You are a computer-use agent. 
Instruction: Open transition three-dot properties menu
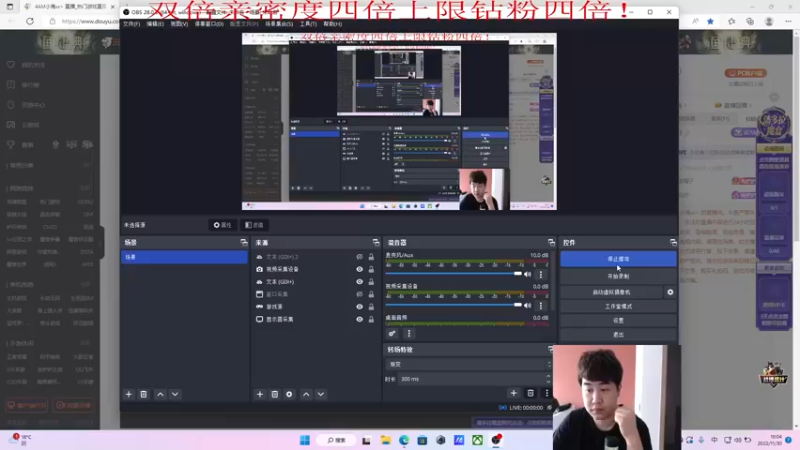[x=546, y=393]
